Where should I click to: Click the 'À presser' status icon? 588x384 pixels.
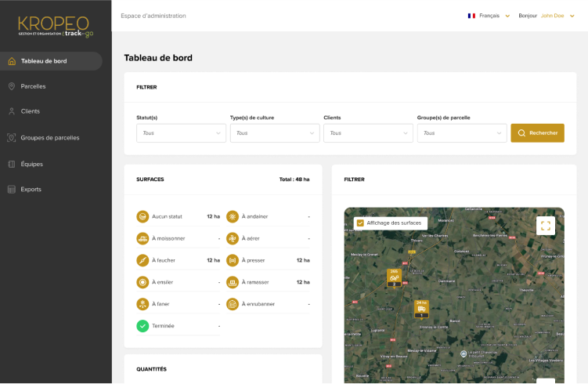pos(233,260)
